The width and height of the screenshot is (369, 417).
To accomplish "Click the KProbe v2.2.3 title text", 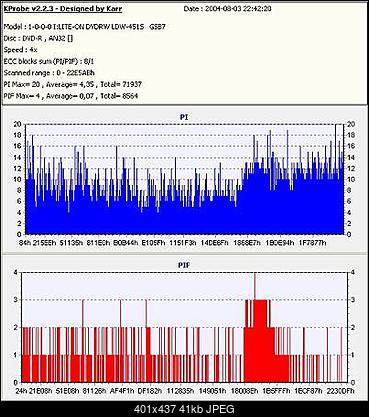I will [x=63, y=9].
